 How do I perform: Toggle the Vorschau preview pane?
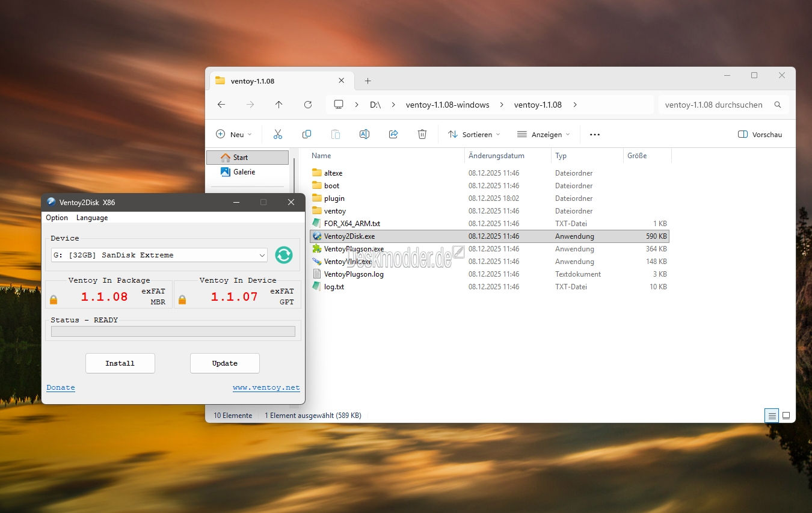click(760, 135)
